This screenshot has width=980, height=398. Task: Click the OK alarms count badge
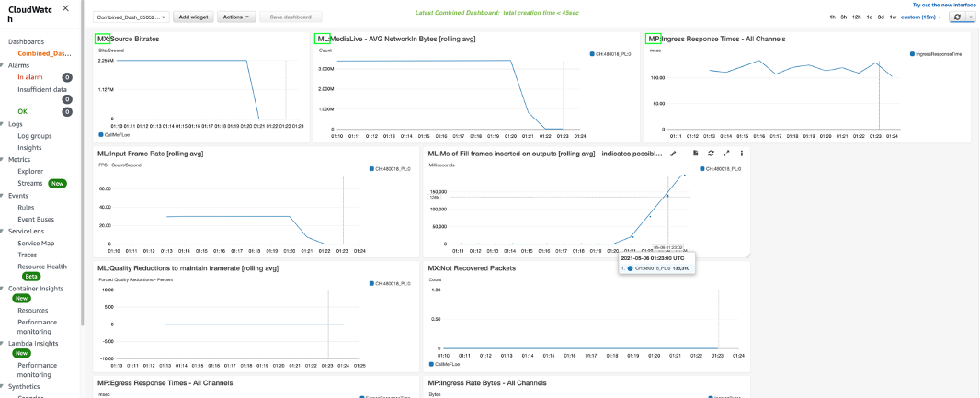[67, 112]
